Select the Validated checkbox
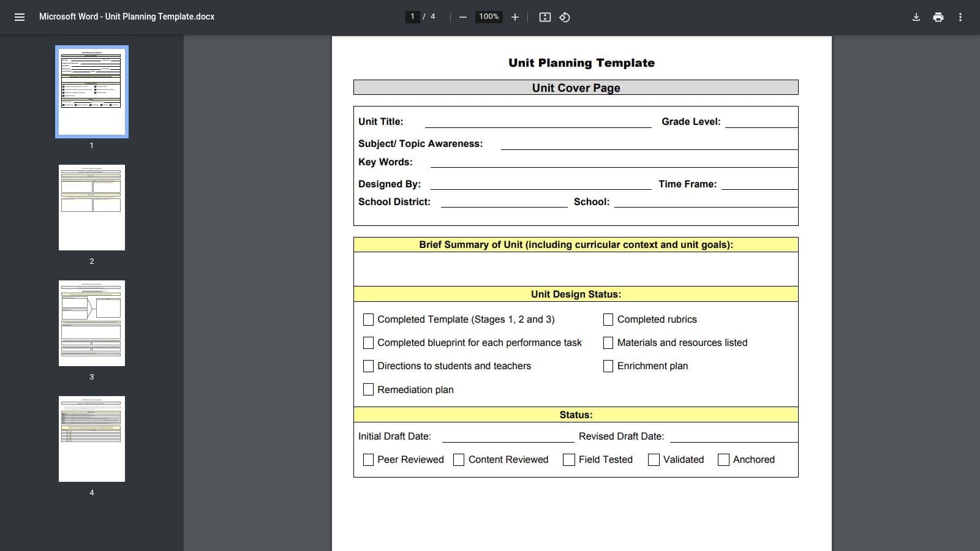This screenshot has height=551, width=980. 654,459
